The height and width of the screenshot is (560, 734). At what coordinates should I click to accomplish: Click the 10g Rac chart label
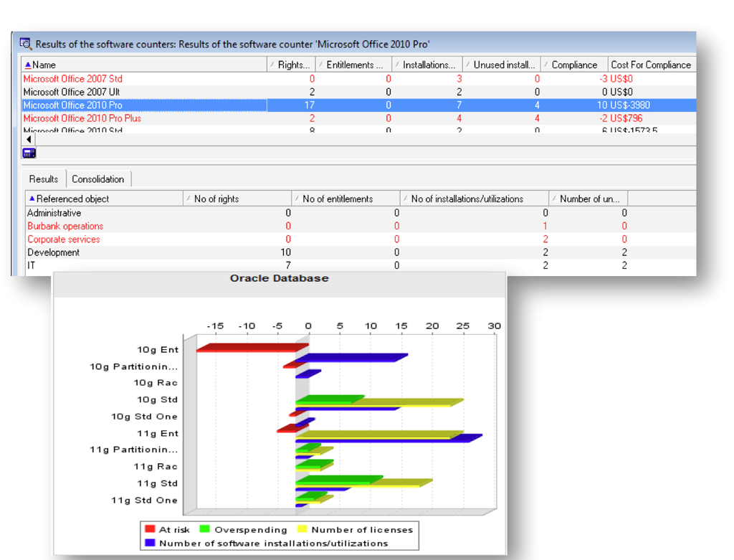click(x=156, y=383)
